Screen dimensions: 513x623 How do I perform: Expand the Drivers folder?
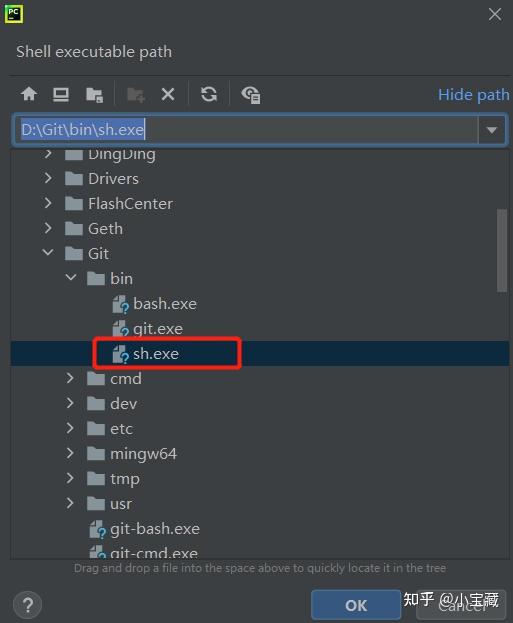pyautogui.click(x=48, y=178)
